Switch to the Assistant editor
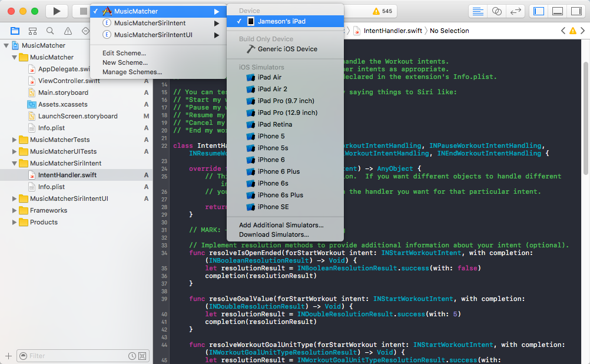590x364 pixels. [498, 11]
